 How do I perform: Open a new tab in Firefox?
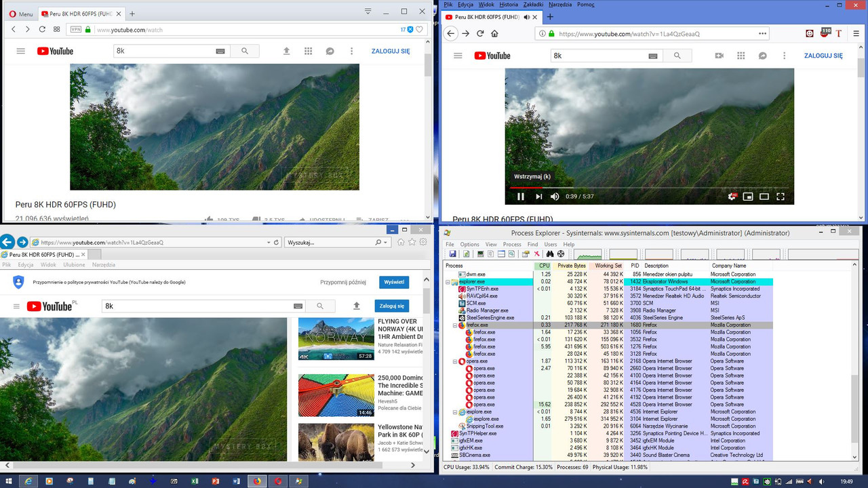click(550, 17)
